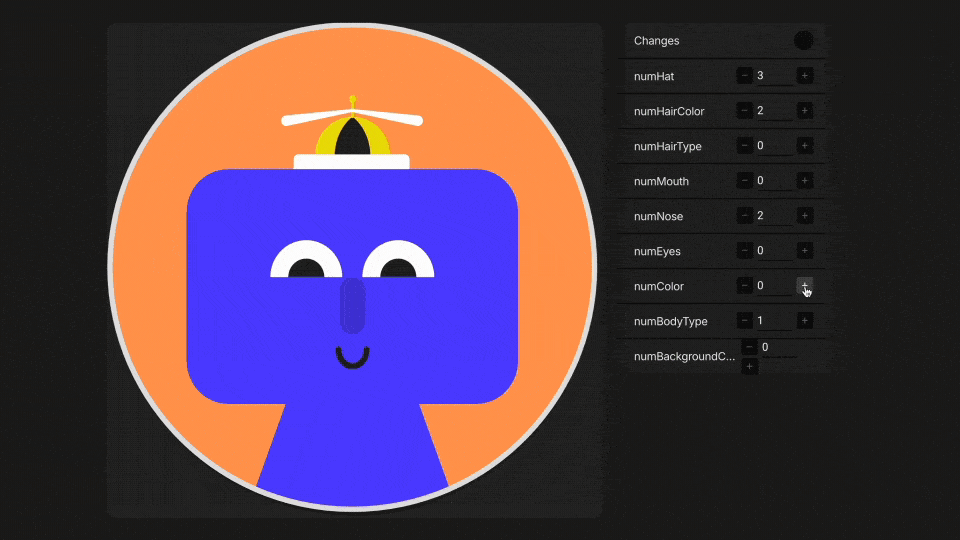This screenshot has width=960, height=540.
Task: Increase numHairType with its plus button
Action: (x=804, y=145)
